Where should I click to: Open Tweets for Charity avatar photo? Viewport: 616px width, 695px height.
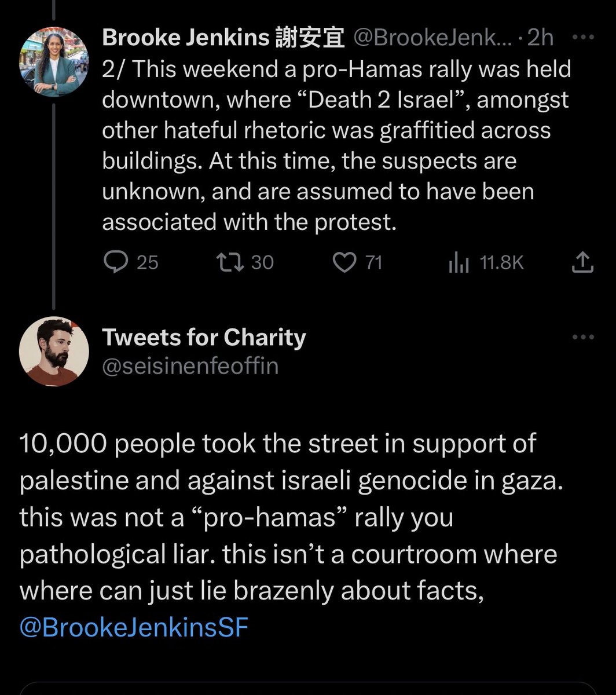(x=53, y=351)
